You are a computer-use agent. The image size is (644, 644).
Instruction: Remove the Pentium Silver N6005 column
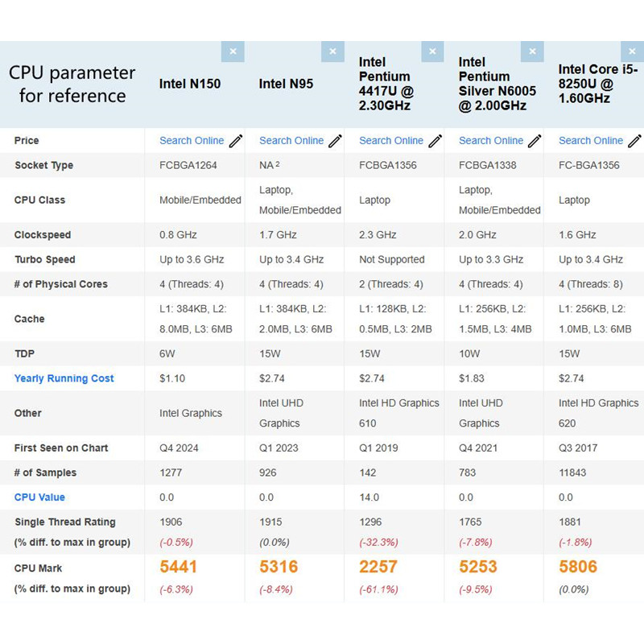[532, 52]
